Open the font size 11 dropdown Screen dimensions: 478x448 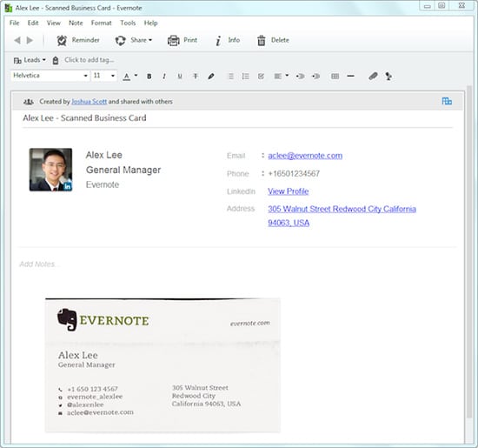(x=104, y=76)
